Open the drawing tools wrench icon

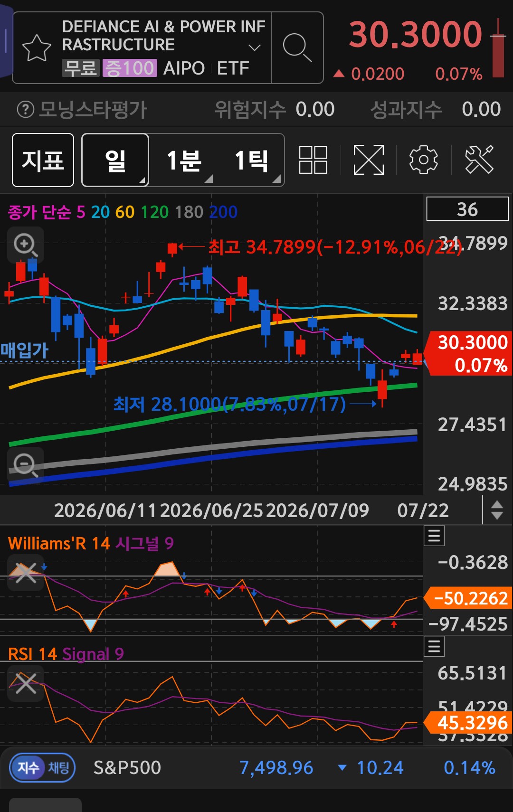[x=479, y=160]
